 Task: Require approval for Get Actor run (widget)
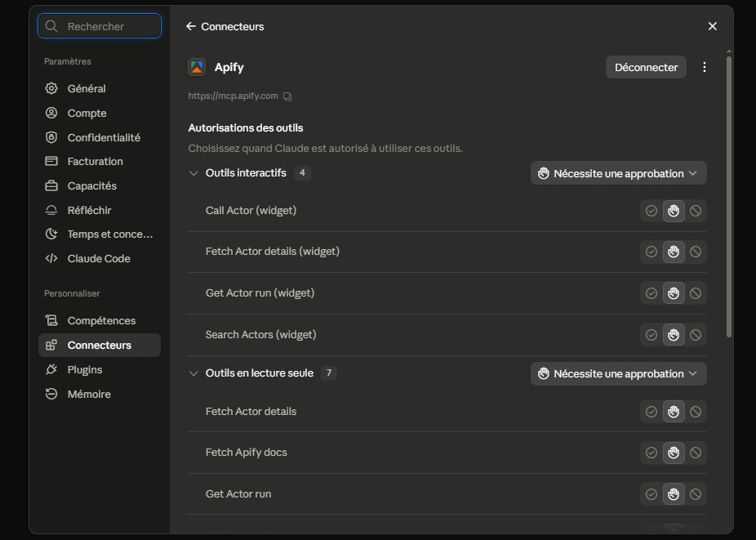(x=674, y=293)
